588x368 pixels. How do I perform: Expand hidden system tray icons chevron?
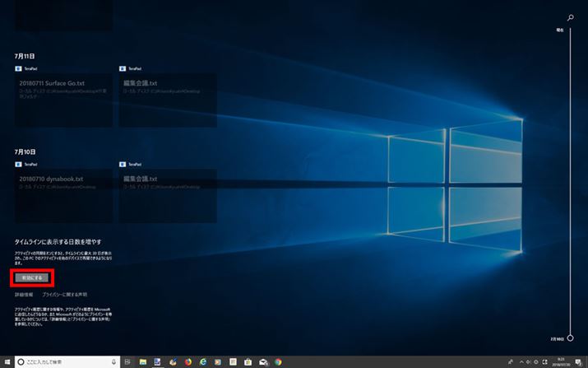[x=521, y=361]
